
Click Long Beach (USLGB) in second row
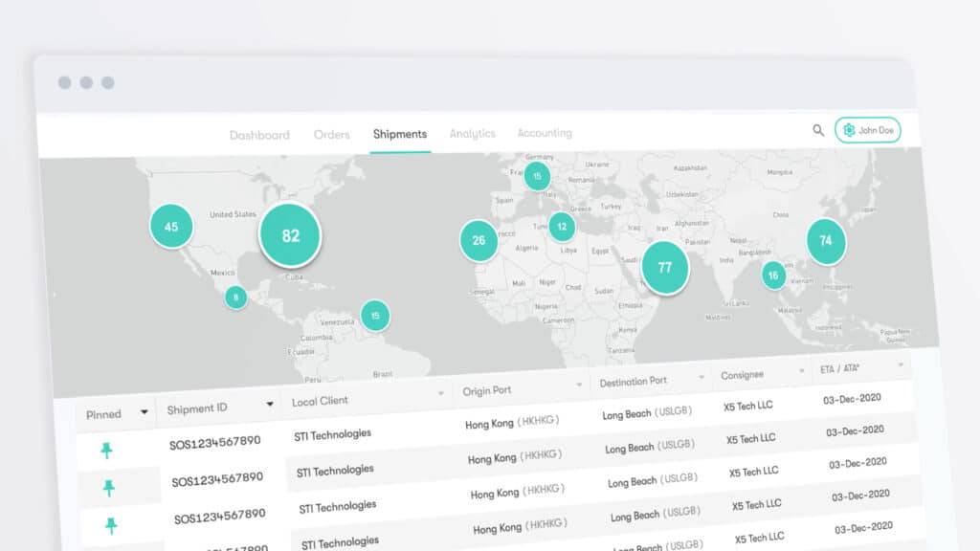tap(650, 447)
